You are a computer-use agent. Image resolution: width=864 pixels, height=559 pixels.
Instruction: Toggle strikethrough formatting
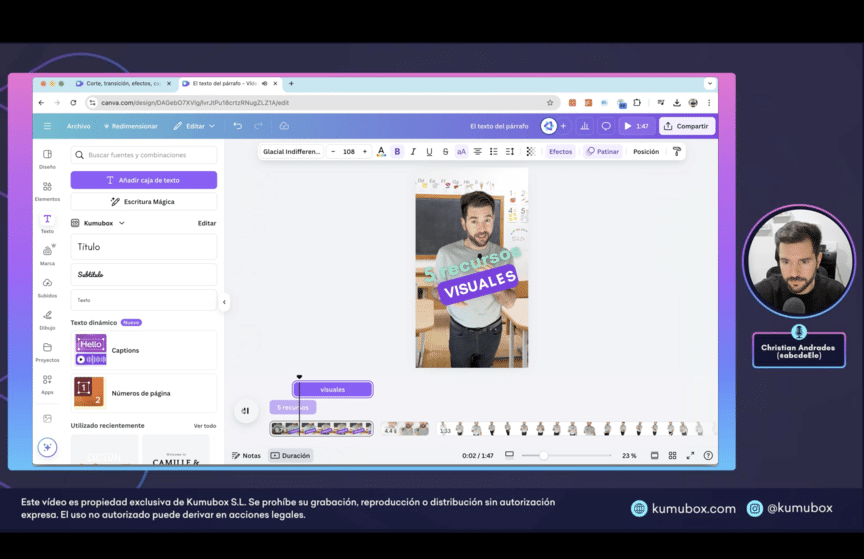click(445, 152)
